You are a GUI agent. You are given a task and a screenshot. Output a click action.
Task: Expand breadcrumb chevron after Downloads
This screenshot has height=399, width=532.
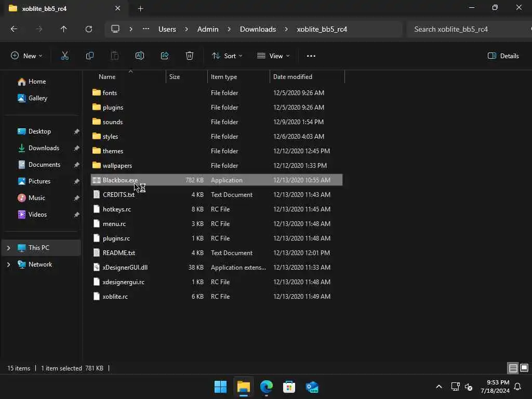(x=286, y=29)
